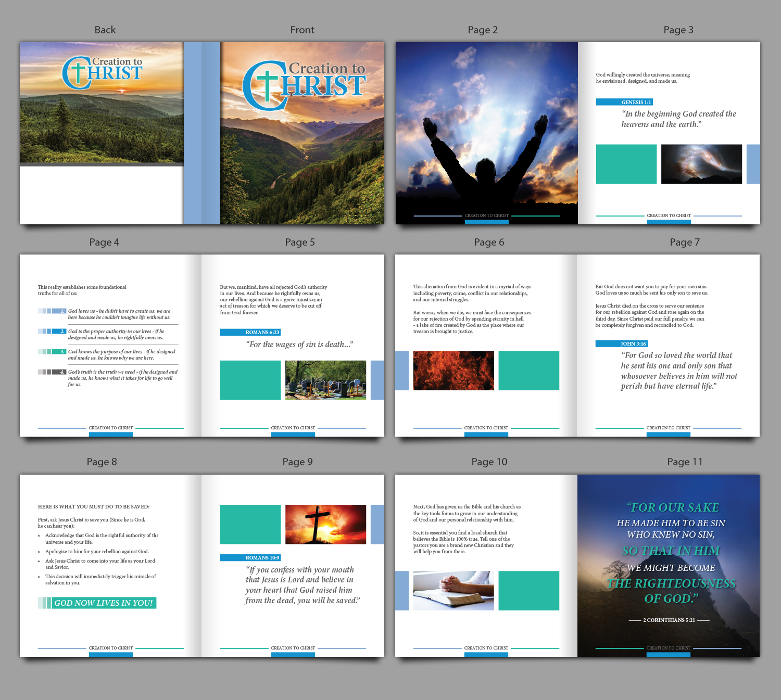Click the galaxy photo on Page 3

(x=701, y=164)
